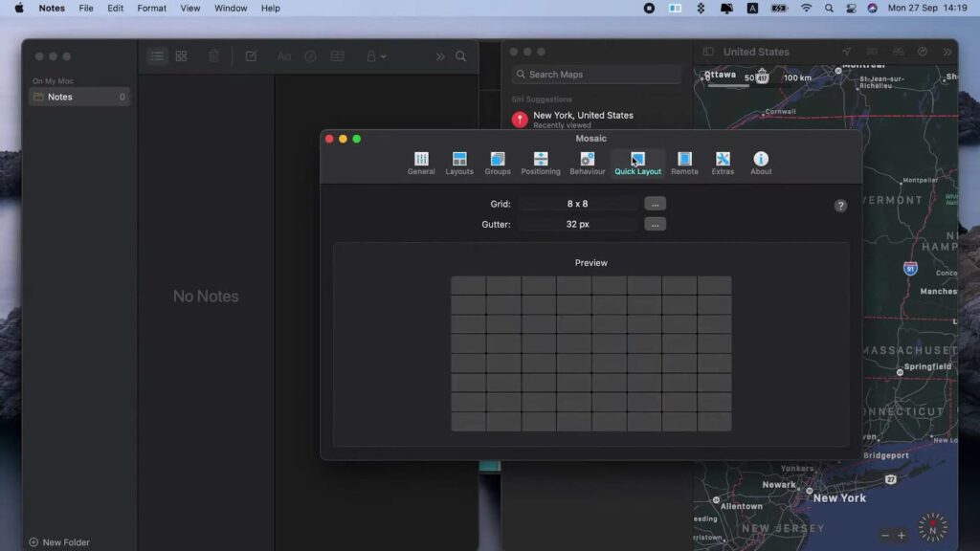980x551 pixels.
Task: Click the date and time in menu bar
Action: [x=927, y=8]
